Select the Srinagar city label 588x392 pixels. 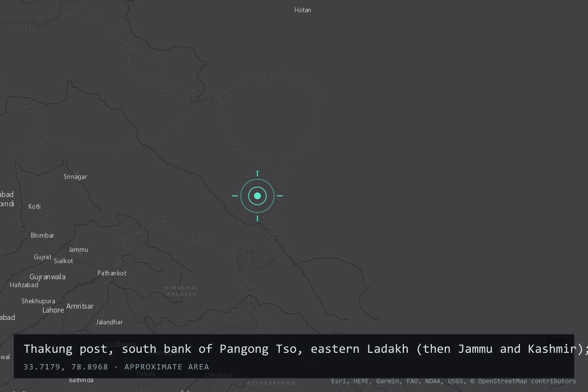tap(75, 176)
